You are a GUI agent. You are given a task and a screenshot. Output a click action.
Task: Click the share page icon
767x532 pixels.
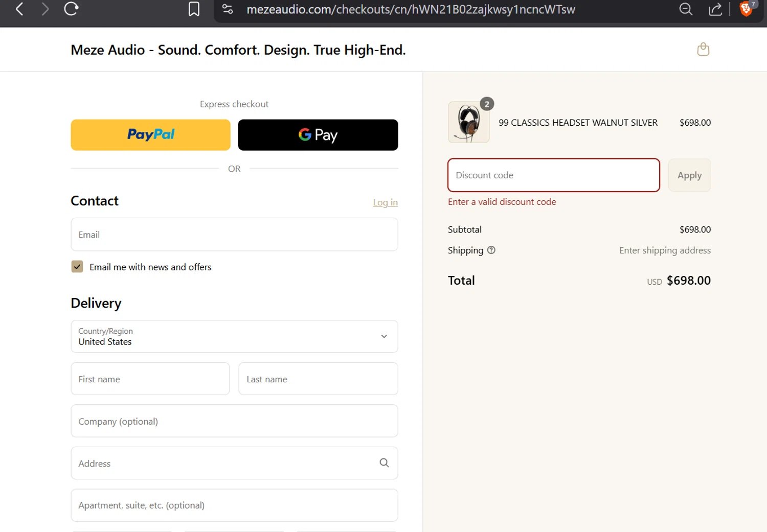(x=715, y=9)
